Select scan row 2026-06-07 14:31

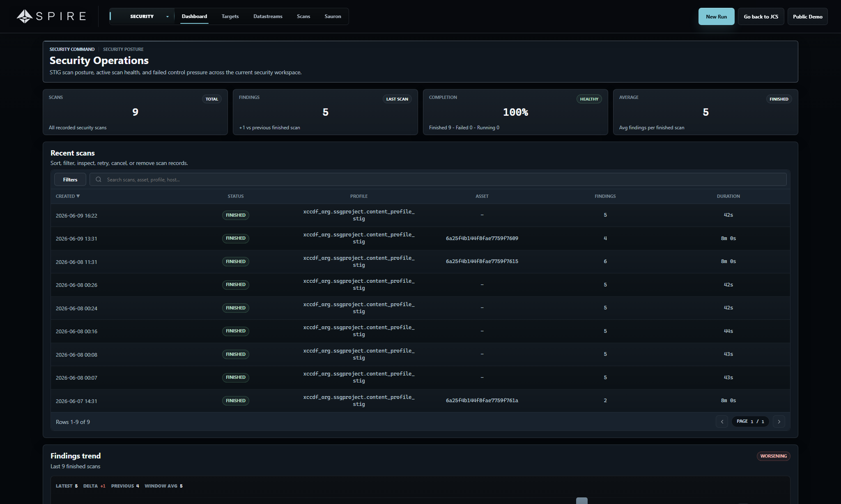[x=420, y=401]
